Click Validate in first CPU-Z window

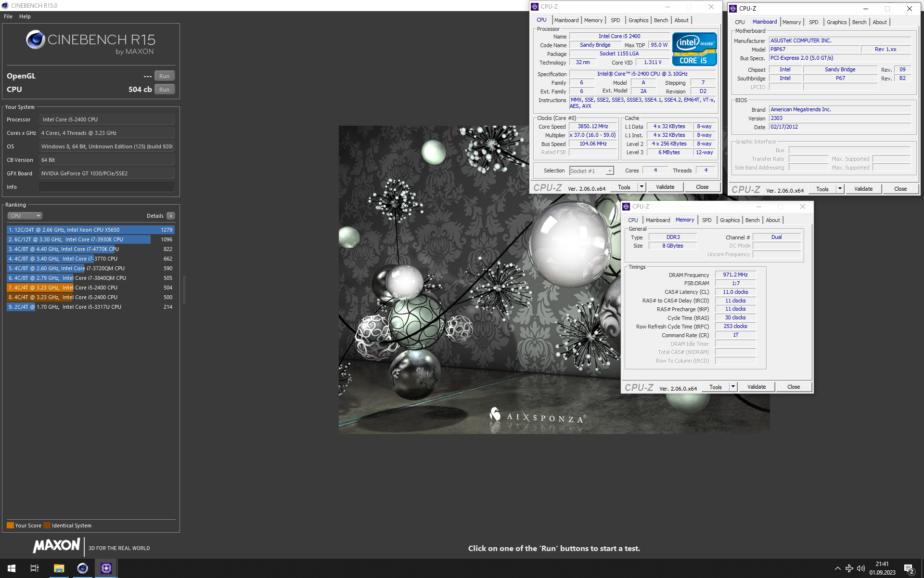tap(665, 187)
